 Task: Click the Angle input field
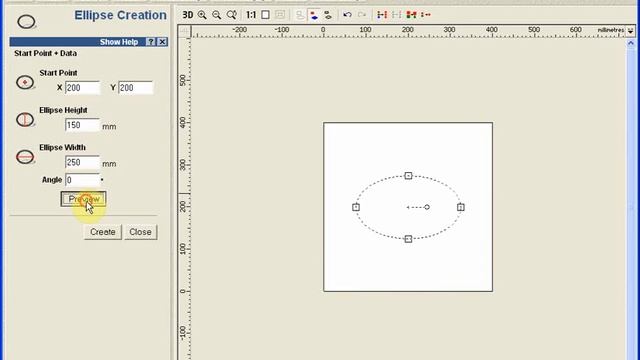pyautogui.click(x=82, y=180)
